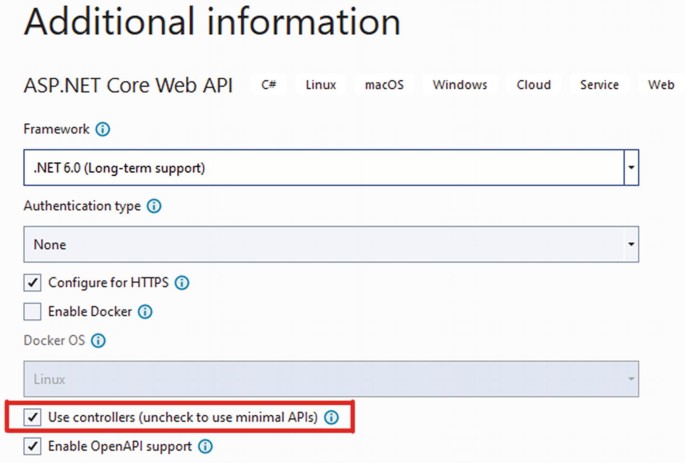Click the Additional information heading

pos(212,21)
